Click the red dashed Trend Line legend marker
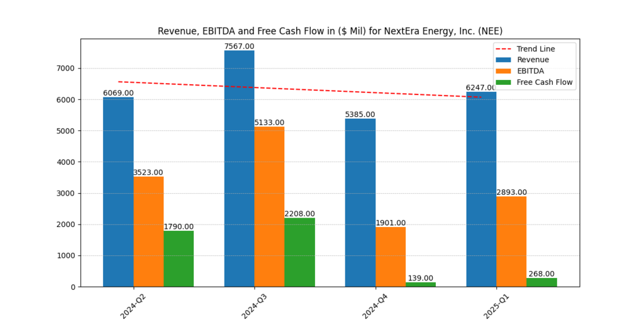The width and height of the screenshot is (644, 322). click(503, 49)
